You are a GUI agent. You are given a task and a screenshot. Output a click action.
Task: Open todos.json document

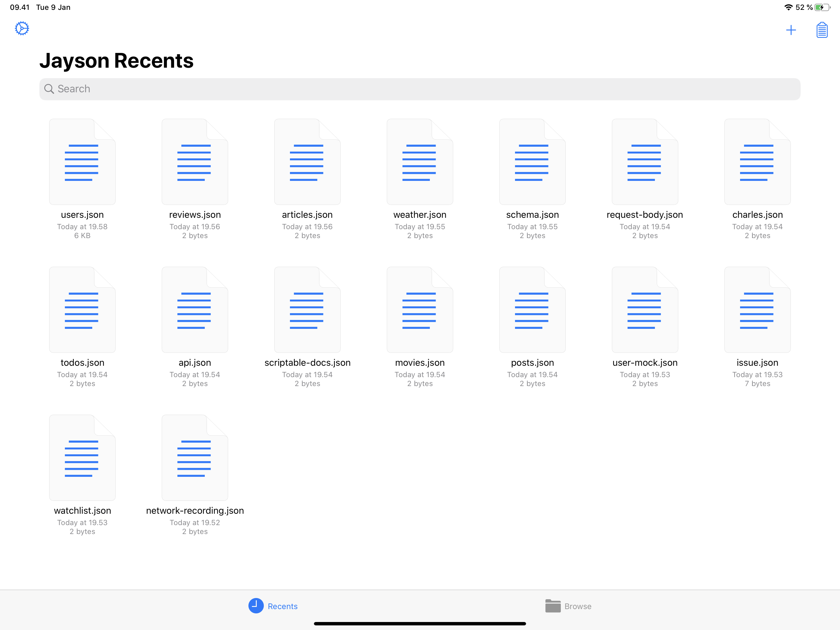pyautogui.click(x=82, y=310)
